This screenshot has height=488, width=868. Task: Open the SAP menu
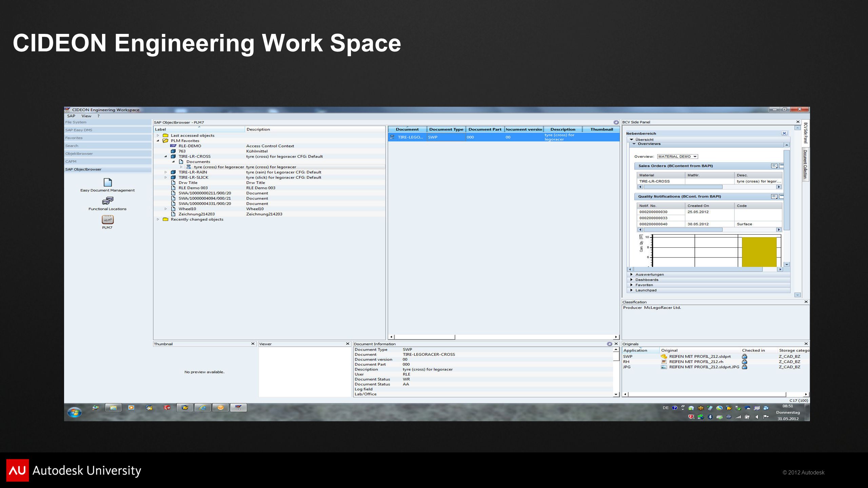(71, 116)
